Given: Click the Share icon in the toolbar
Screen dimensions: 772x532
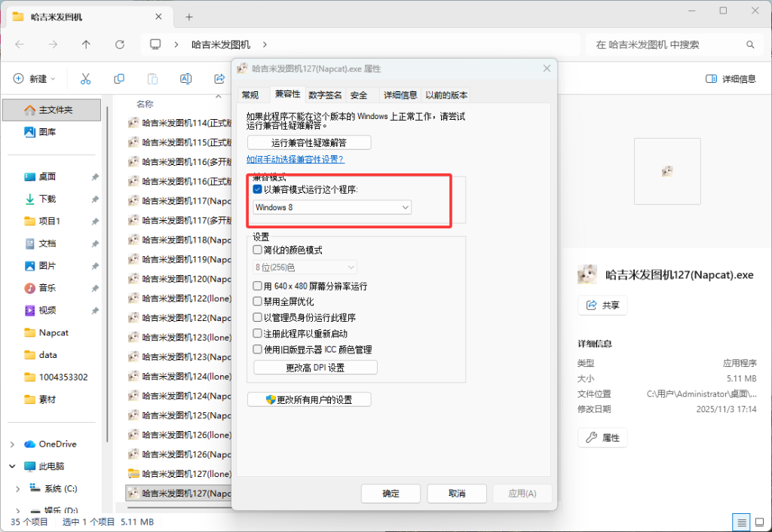Looking at the screenshot, I should click(x=219, y=78).
